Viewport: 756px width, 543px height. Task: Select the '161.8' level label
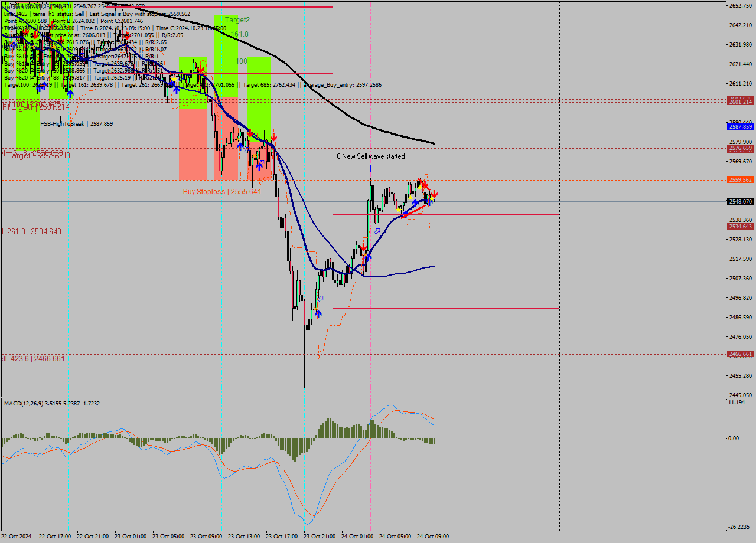[240, 34]
